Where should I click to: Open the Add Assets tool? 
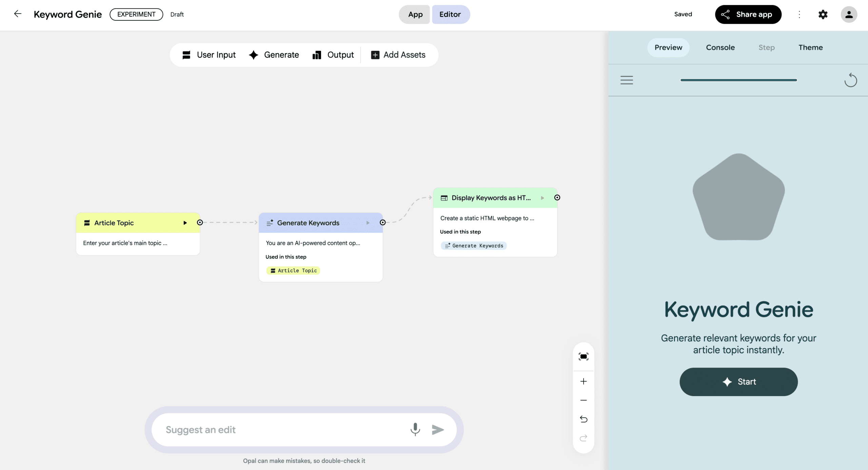tap(398, 55)
